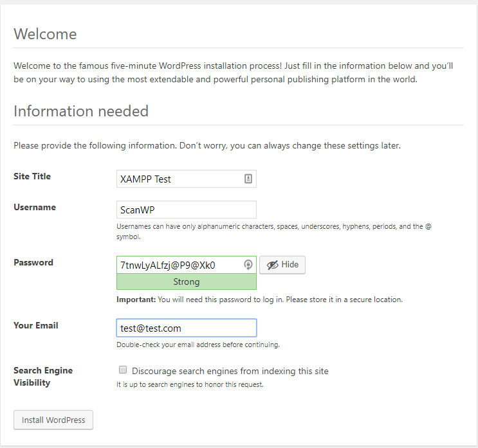
Task: Click the Password label
Action: pos(33,262)
